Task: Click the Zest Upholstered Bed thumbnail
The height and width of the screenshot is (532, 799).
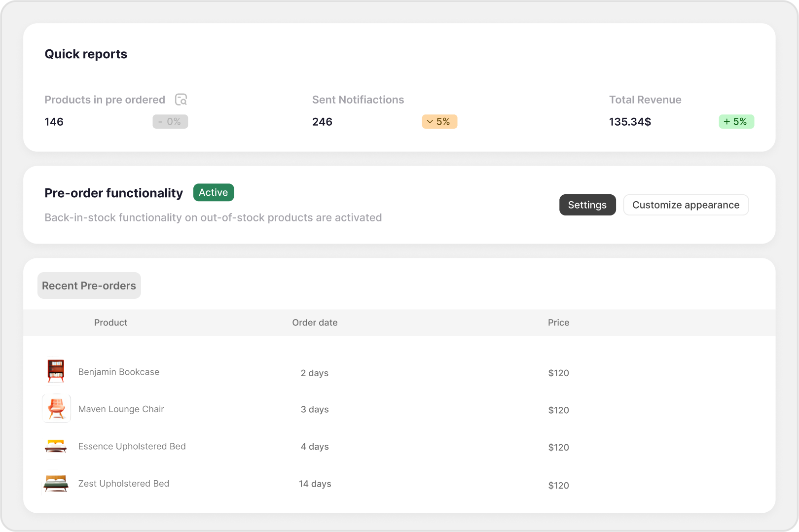Action: [x=56, y=483]
